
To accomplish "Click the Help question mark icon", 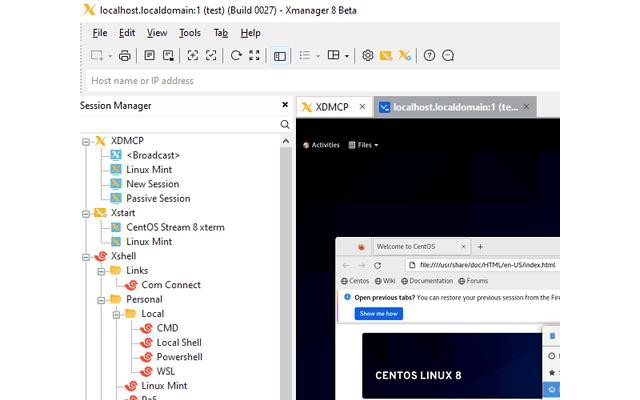I will pos(429,55).
